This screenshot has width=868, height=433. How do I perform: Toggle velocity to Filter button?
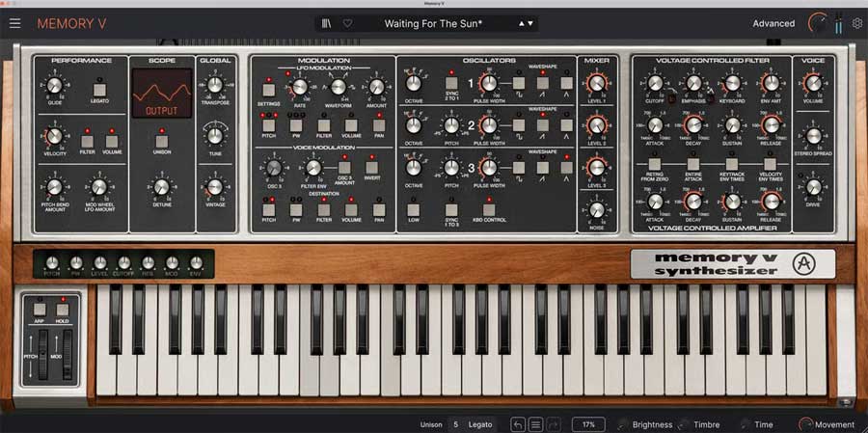coord(87,141)
